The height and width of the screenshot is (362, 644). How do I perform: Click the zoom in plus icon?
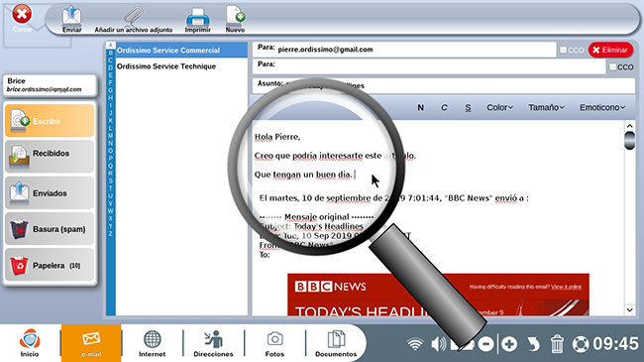pyautogui.click(x=509, y=344)
